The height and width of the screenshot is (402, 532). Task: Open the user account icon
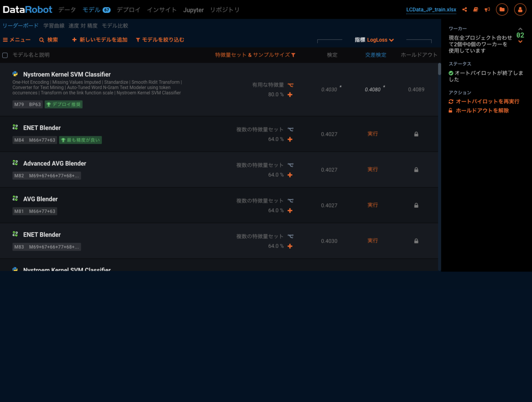tap(520, 9)
